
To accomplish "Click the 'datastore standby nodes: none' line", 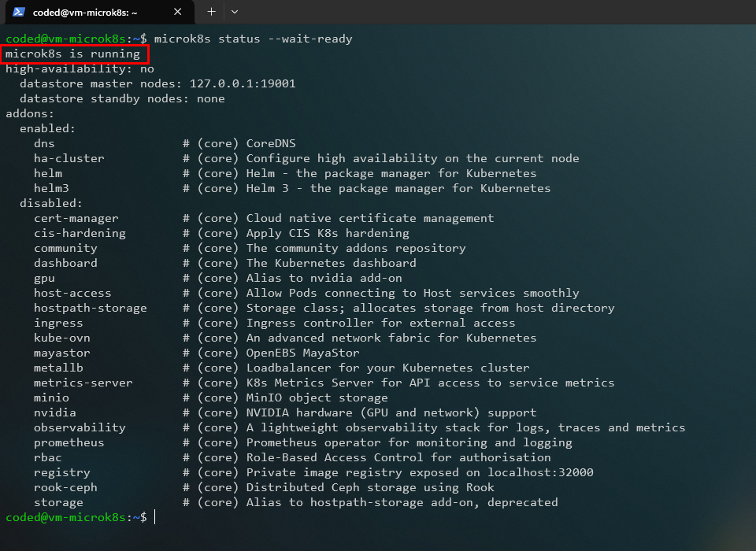I will click(x=122, y=98).
